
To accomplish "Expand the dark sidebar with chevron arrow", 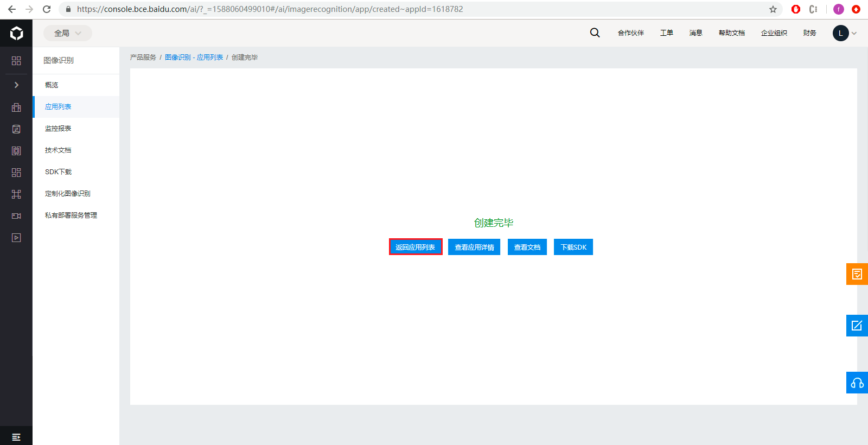I will (16, 85).
